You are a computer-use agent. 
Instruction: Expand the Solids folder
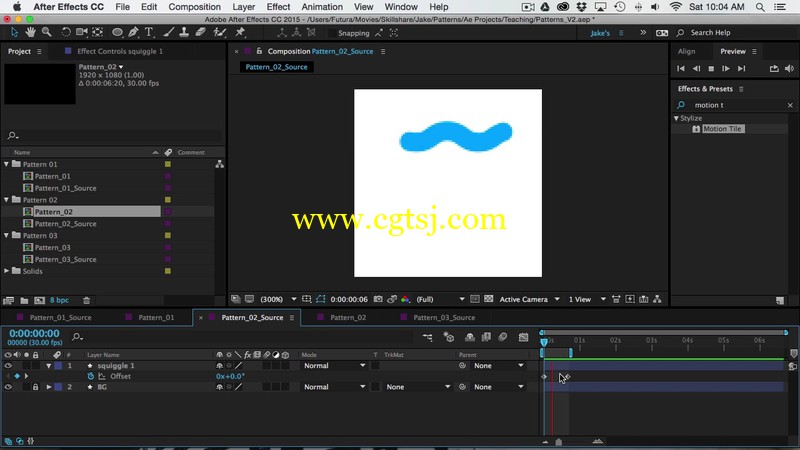tap(7, 271)
